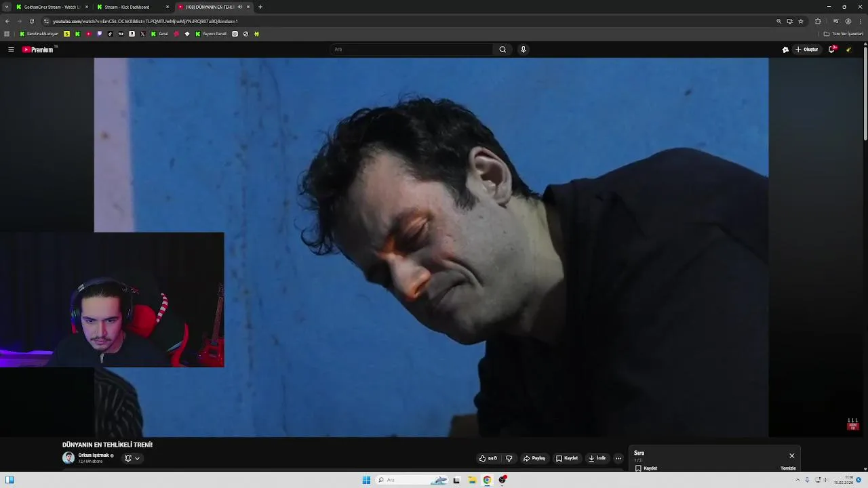Click the YouTube search magnifier button
The image size is (868, 488).
click(502, 49)
